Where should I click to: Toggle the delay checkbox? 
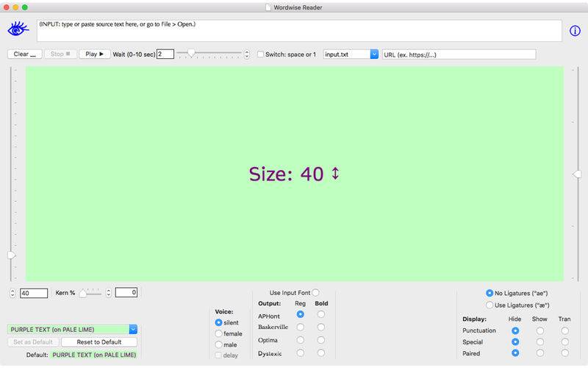pos(218,355)
